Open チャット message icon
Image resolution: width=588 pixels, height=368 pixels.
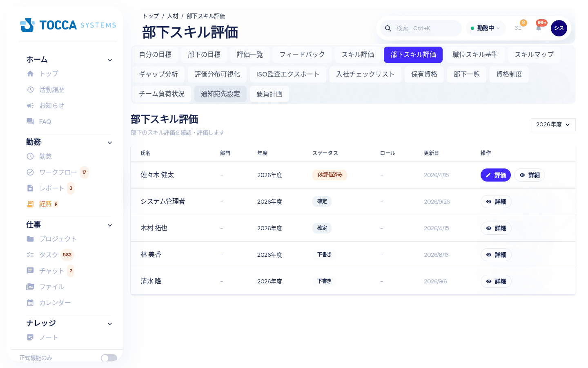click(x=30, y=271)
